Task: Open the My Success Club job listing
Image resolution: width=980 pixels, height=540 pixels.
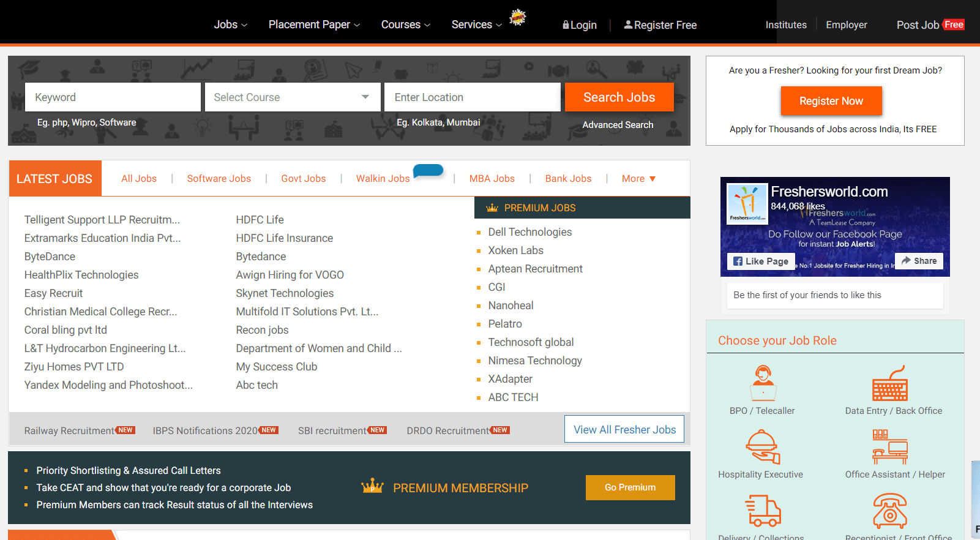Action: tap(277, 367)
